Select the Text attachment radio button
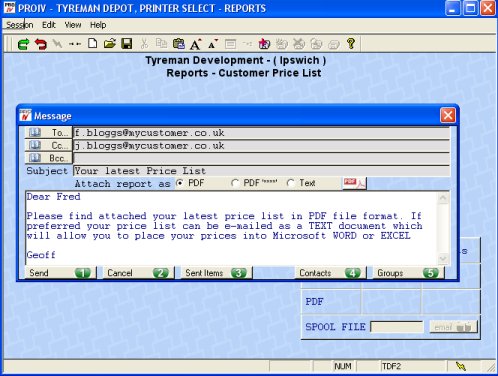Image resolution: width=498 pixels, height=376 pixels. pos(291,183)
